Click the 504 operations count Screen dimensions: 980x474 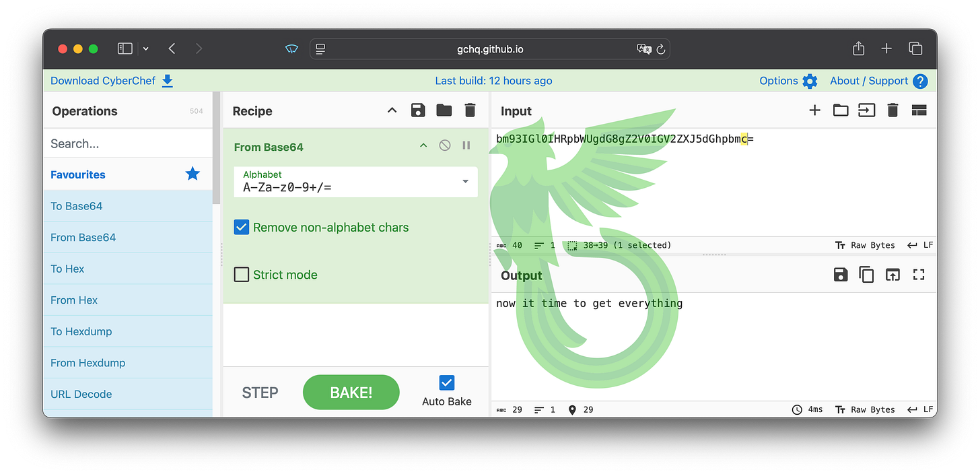pyautogui.click(x=196, y=111)
